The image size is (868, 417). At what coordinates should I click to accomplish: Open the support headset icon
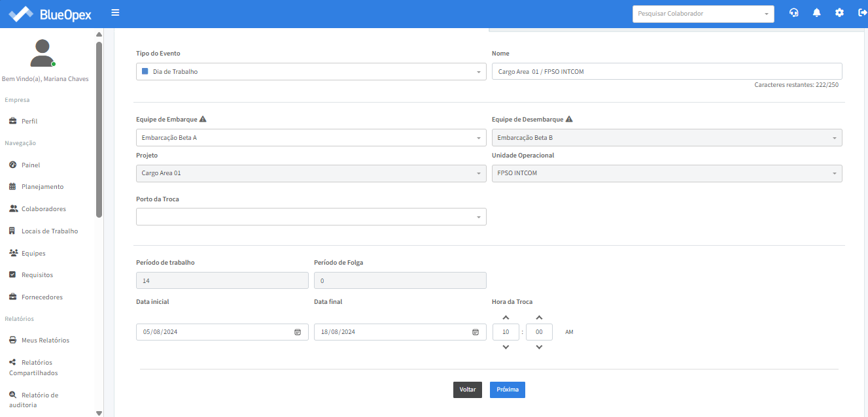click(794, 12)
